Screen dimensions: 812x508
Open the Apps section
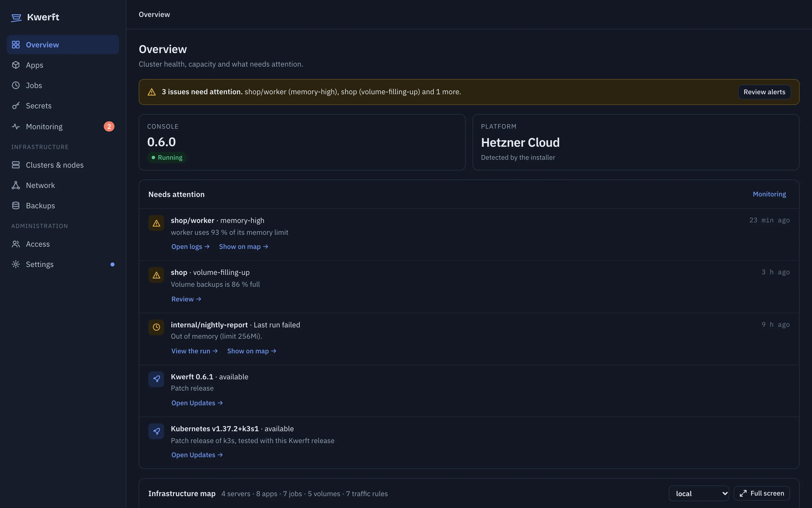tap(63, 65)
